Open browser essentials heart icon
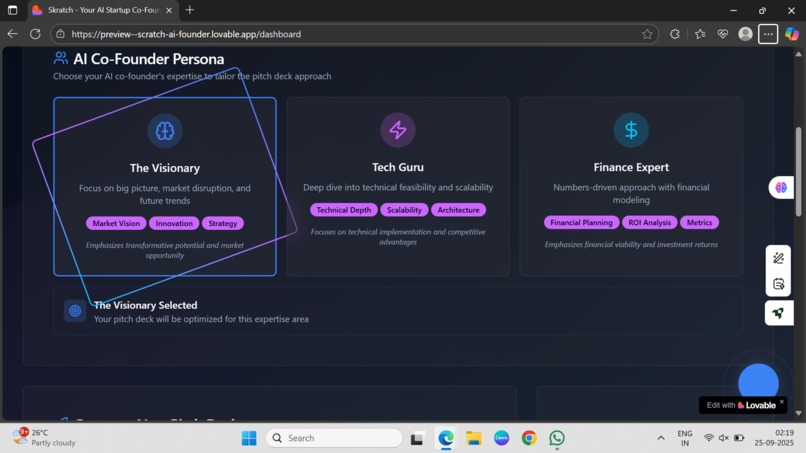Screen dimensions: 806x453 pyautogui.click(x=723, y=34)
